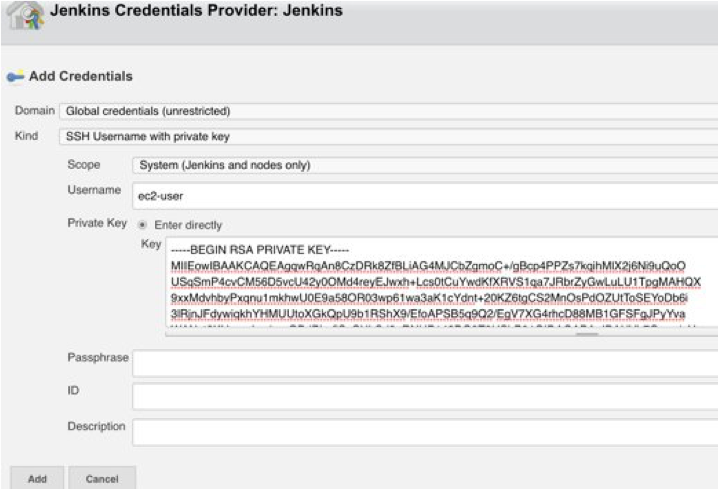Click the key line starting with 9xxMdvhbyPxqnu1
Screen dimensions: 718x489
click(429, 298)
